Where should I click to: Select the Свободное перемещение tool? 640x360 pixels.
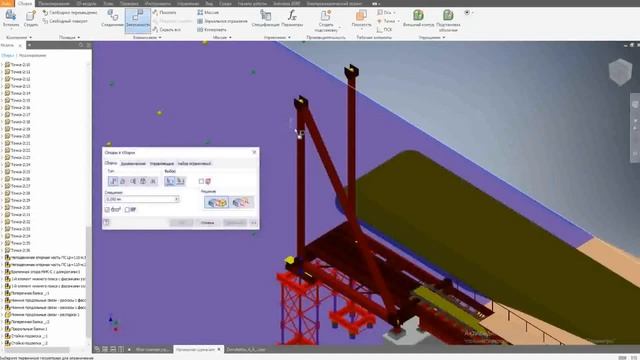tap(70, 13)
